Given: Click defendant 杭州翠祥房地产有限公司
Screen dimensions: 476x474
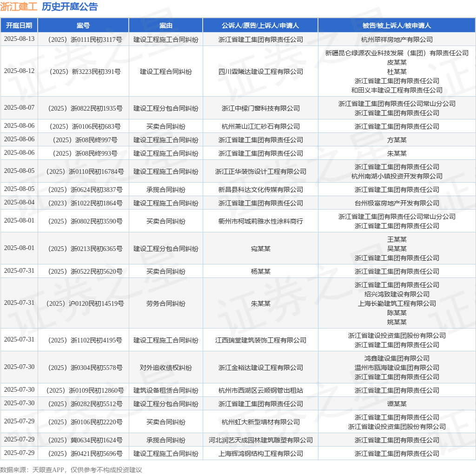Looking at the screenshot, I should tap(397, 39).
